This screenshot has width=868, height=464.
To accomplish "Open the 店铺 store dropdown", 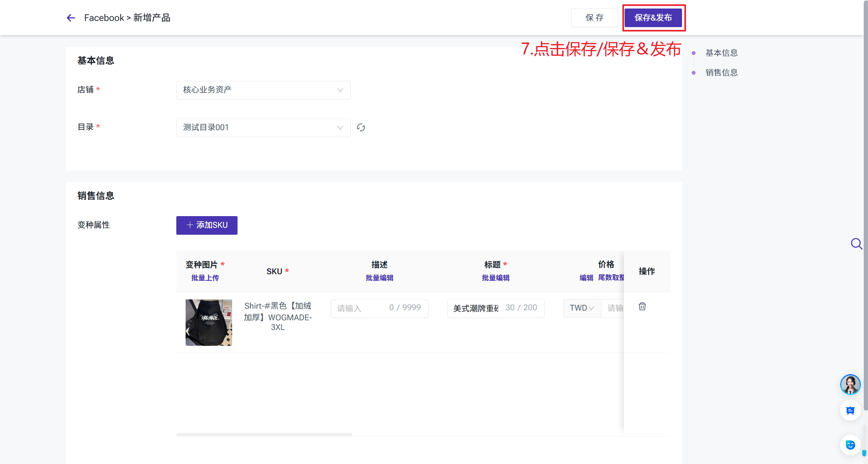I will pos(263,90).
